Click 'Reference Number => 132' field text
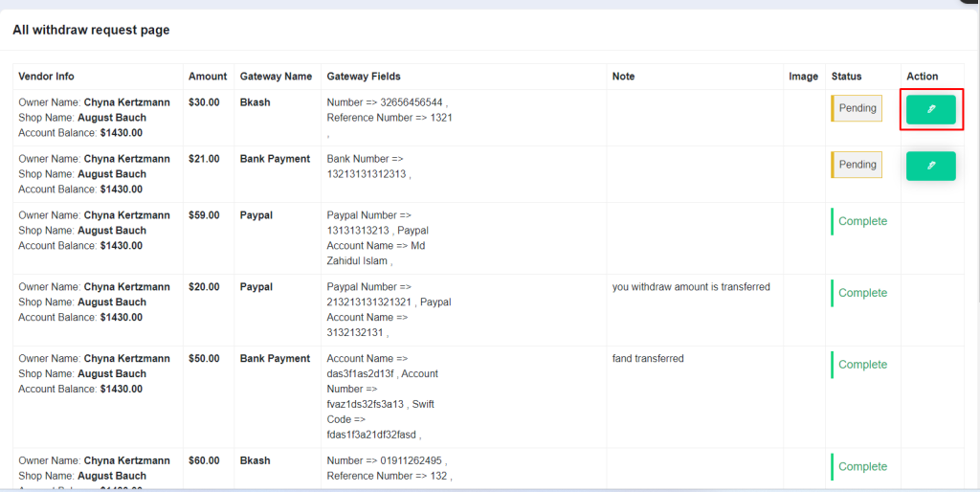Viewport: 980px width, 492px height. pos(387,477)
